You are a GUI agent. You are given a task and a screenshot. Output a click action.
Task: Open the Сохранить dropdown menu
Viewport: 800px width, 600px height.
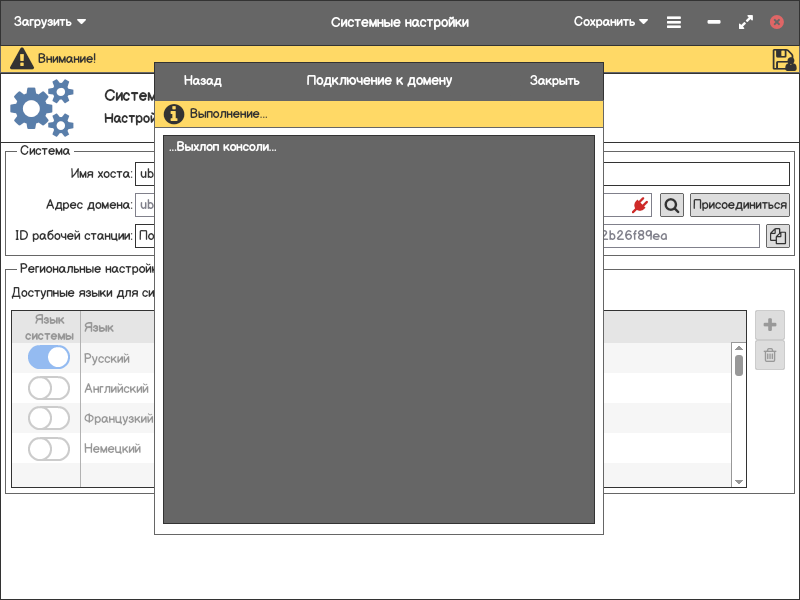(x=611, y=22)
